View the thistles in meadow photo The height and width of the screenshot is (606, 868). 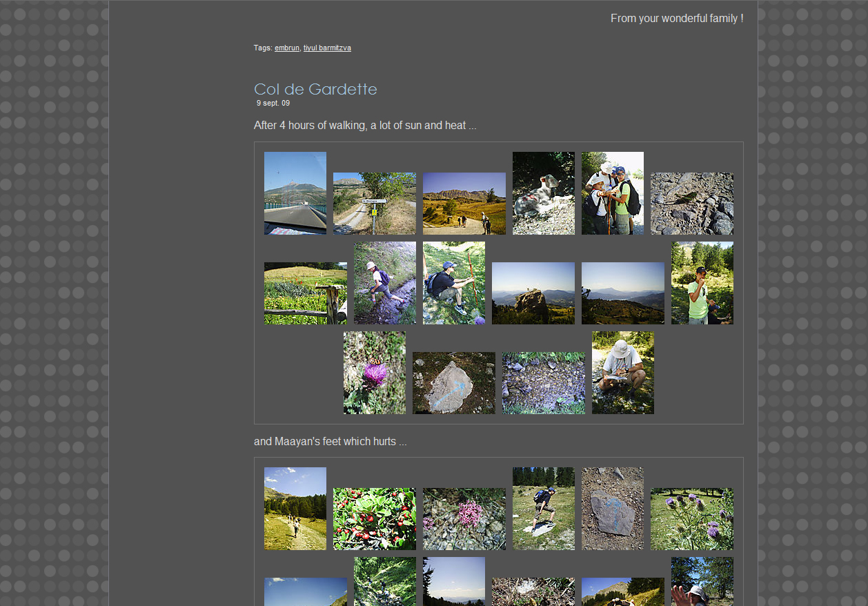(692, 518)
